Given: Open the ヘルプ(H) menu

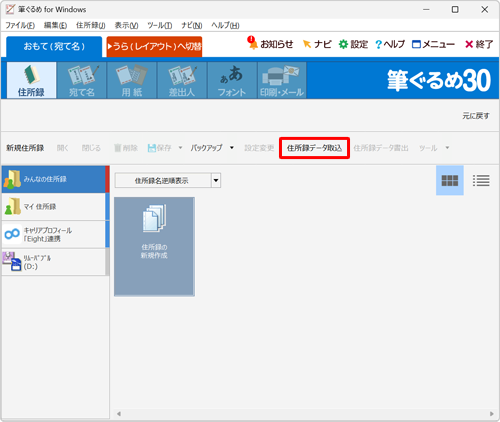Looking at the screenshot, I should point(225,25).
